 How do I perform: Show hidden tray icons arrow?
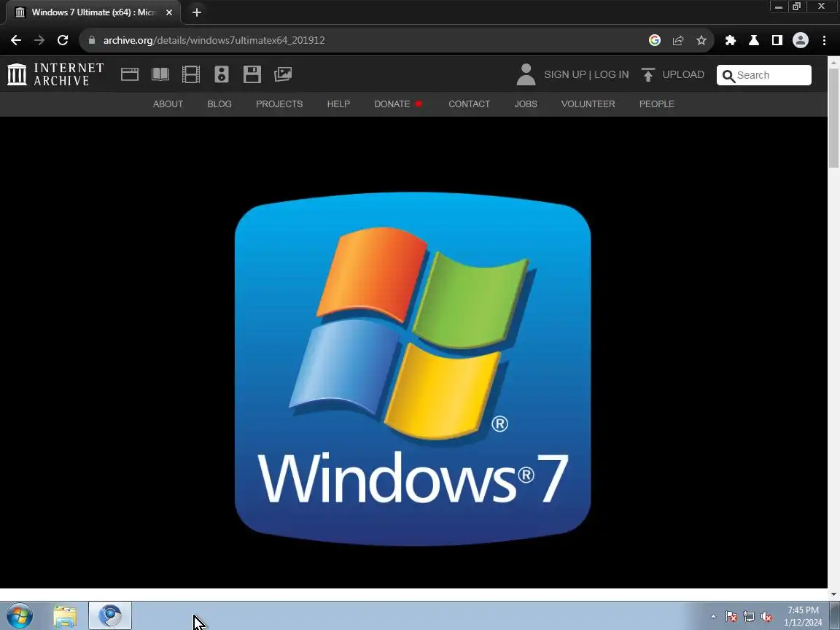tap(713, 616)
